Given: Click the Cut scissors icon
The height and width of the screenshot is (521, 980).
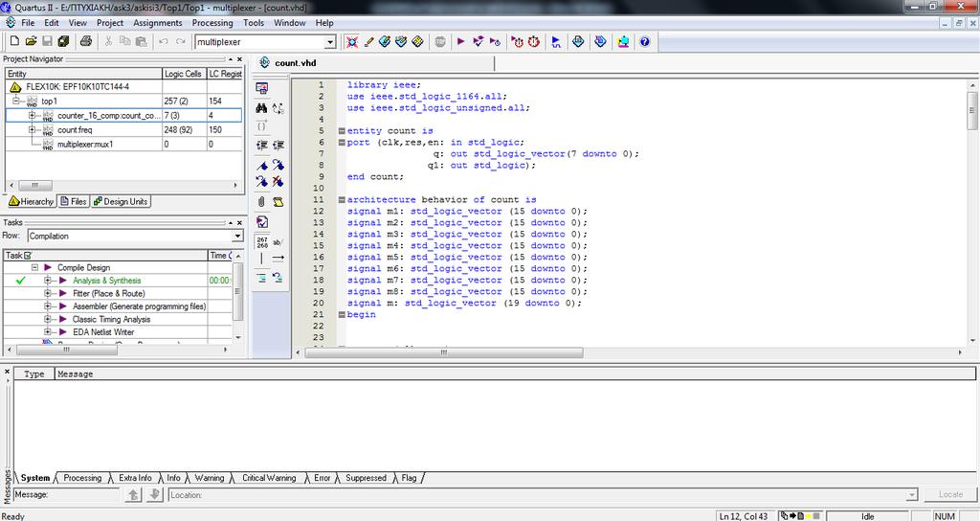Looking at the screenshot, I should click(108, 41).
